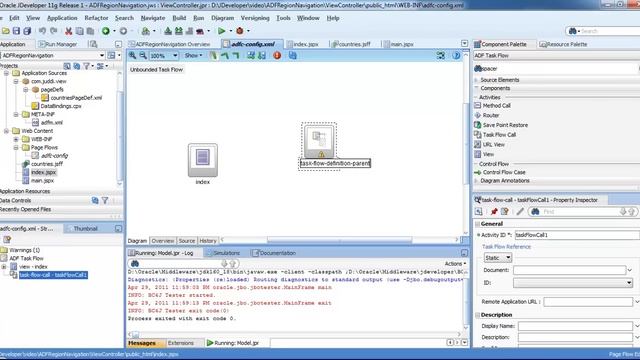Click the grey Forward navigation icon
This screenshot has width=640, height=360.
(x=123, y=31)
